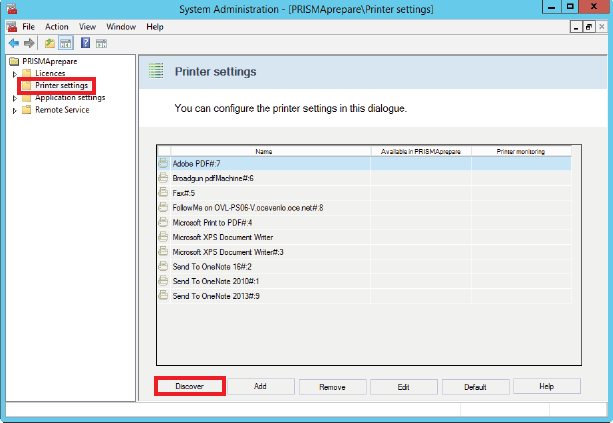
Task: Select Application settings in the tree
Action: (70, 97)
